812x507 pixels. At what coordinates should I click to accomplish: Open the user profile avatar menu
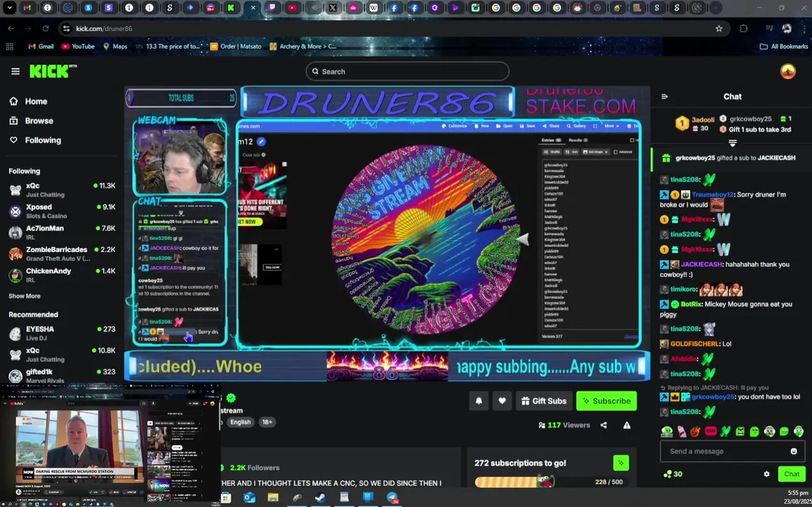787,72
